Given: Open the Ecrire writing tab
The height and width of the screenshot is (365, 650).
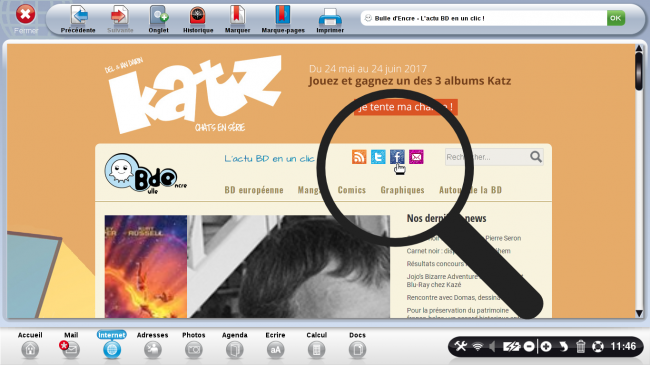Looking at the screenshot, I should (x=275, y=345).
